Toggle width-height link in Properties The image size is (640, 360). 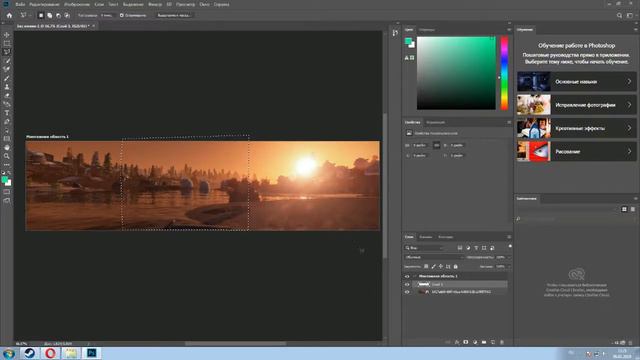tap(436, 145)
